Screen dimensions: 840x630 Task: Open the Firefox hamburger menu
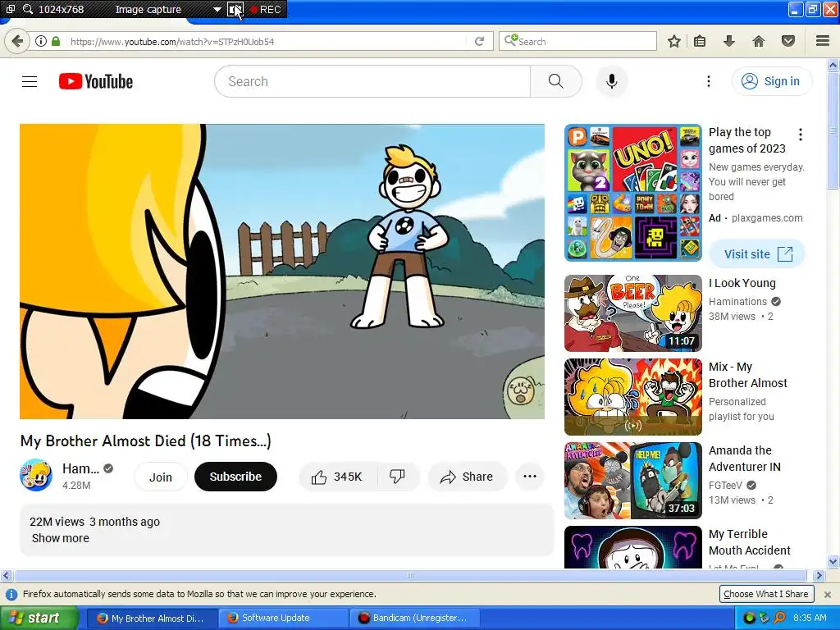click(823, 41)
